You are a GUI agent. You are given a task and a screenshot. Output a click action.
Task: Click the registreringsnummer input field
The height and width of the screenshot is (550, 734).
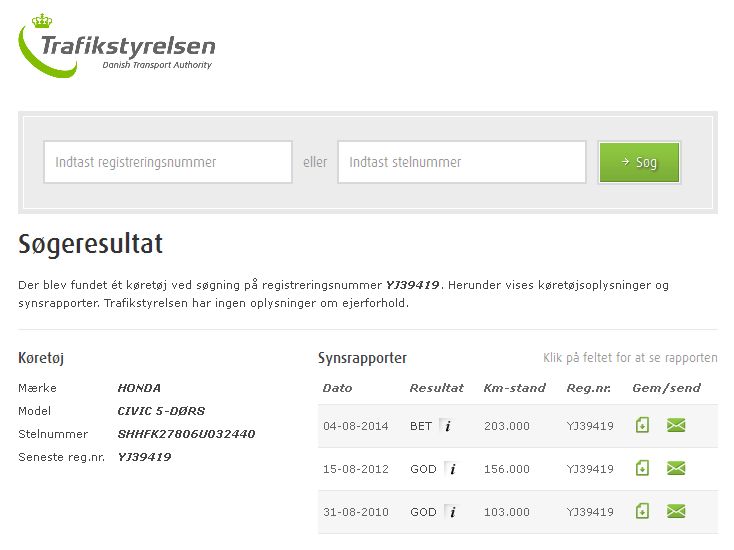[168, 162]
